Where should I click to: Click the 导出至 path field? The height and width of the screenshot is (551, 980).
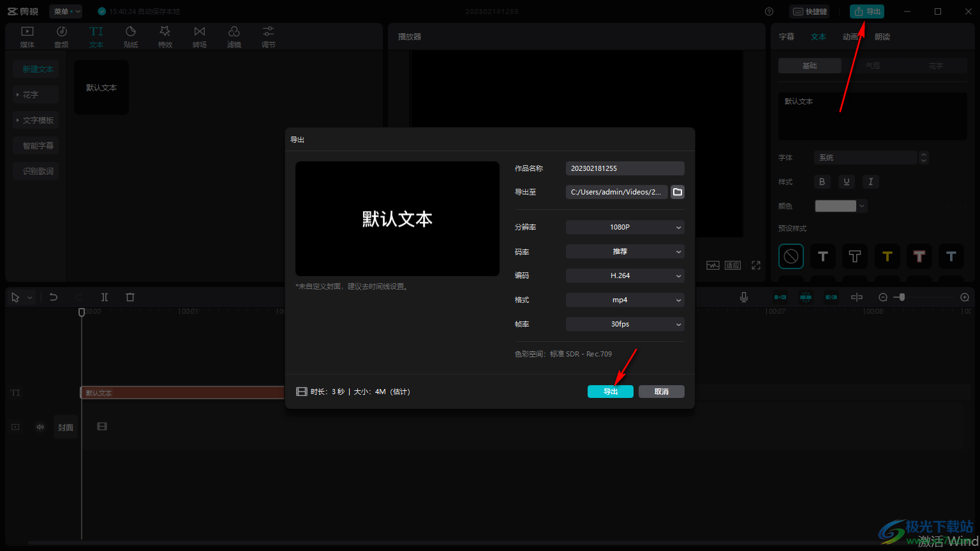617,192
